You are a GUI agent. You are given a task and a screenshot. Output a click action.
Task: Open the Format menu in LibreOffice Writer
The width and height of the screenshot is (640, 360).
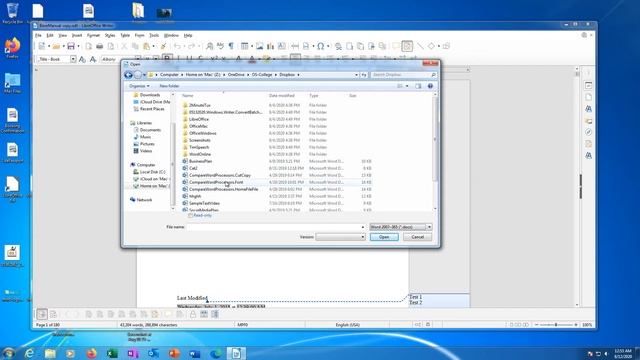93,36
